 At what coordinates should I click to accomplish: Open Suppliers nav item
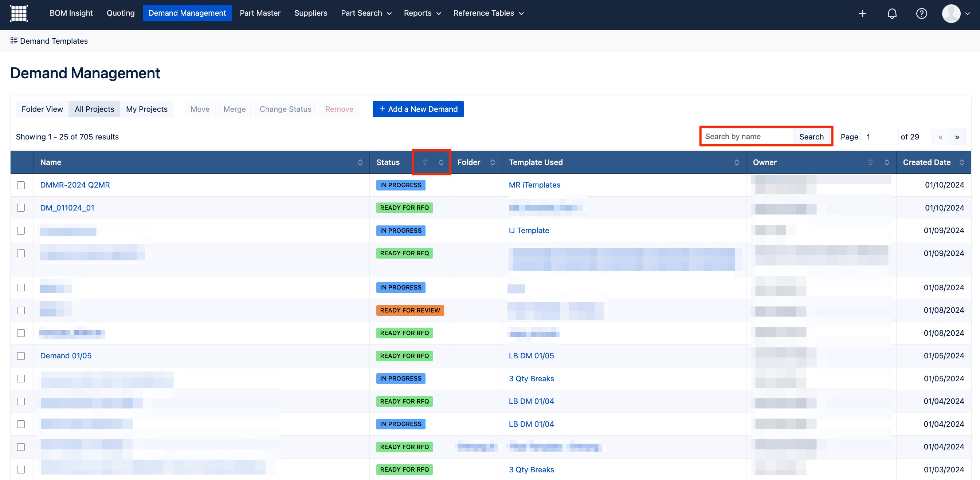click(310, 13)
